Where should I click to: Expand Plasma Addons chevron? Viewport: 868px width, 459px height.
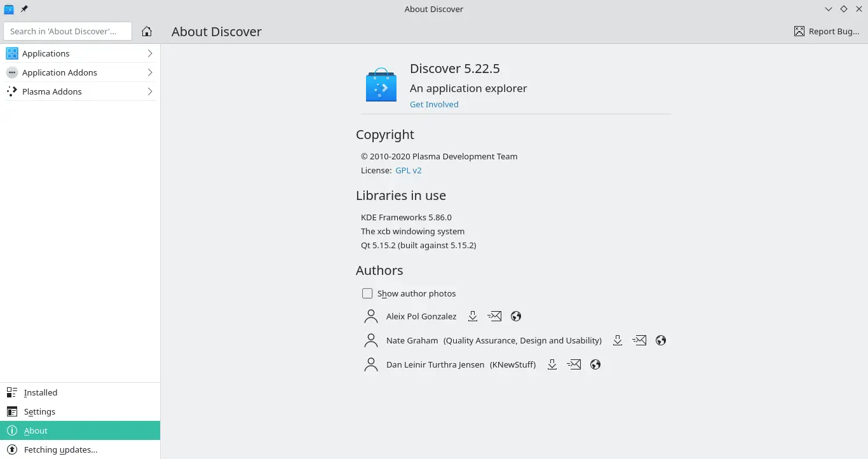150,91
